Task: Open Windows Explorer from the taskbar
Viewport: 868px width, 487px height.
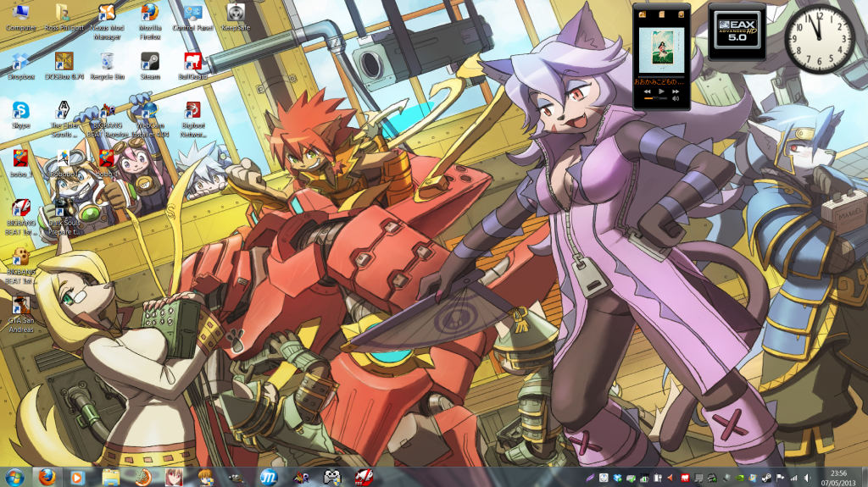Action: (111, 477)
